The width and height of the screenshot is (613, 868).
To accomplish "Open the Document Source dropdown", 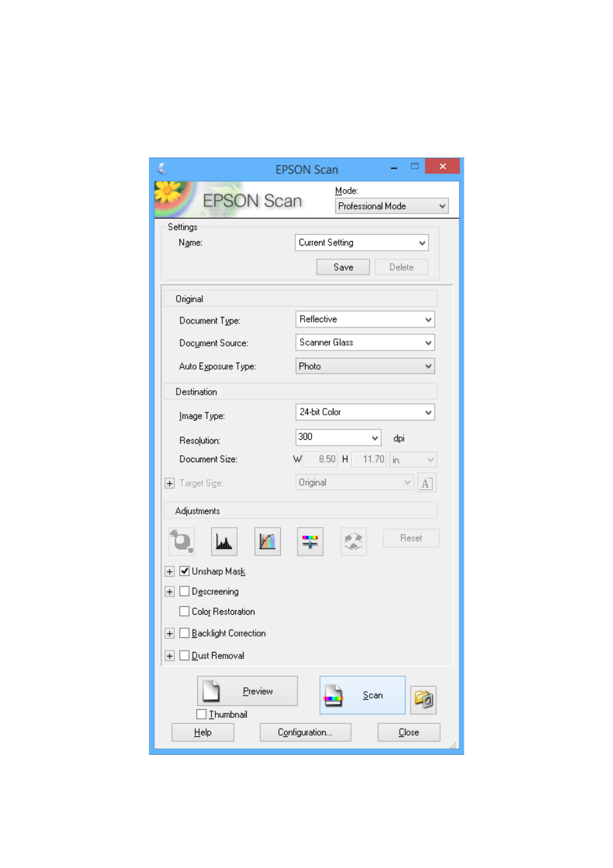I will pyautogui.click(x=365, y=343).
